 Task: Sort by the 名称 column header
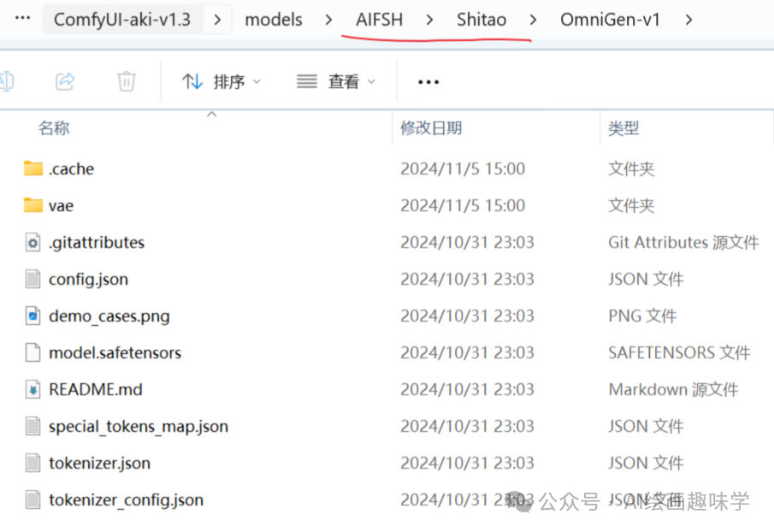pos(54,128)
